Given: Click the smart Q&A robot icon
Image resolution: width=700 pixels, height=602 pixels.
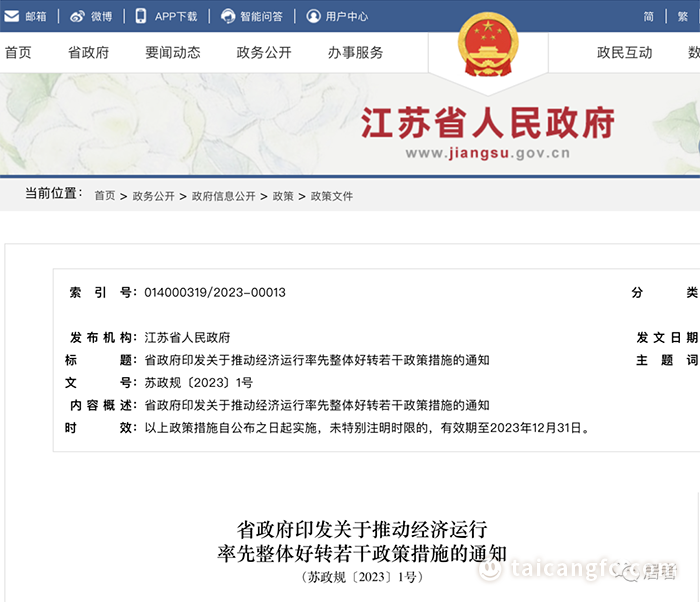Looking at the screenshot, I should click(228, 17).
